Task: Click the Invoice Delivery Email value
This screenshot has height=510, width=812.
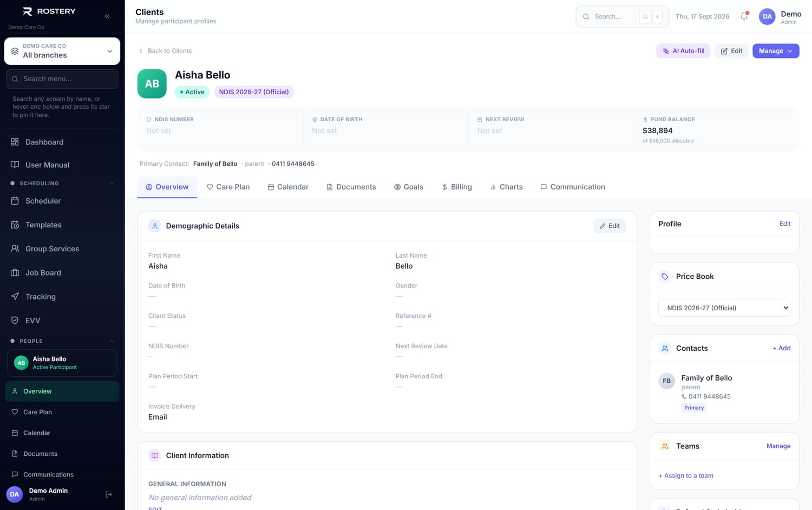Action: click(x=158, y=417)
